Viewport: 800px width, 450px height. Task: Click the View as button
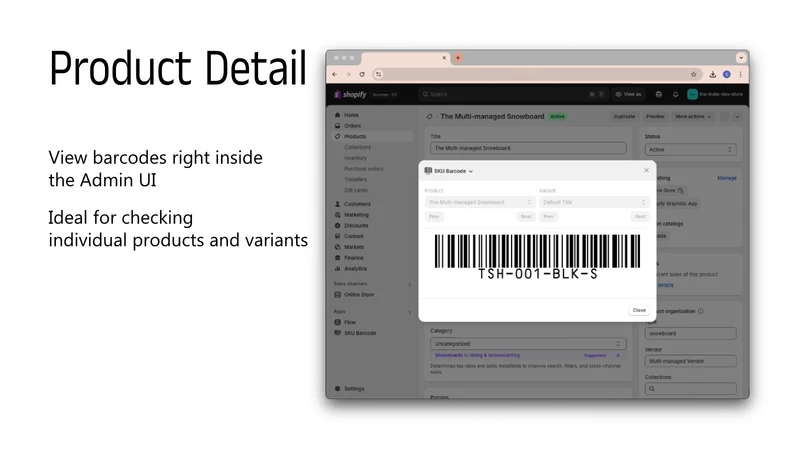(x=628, y=94)
